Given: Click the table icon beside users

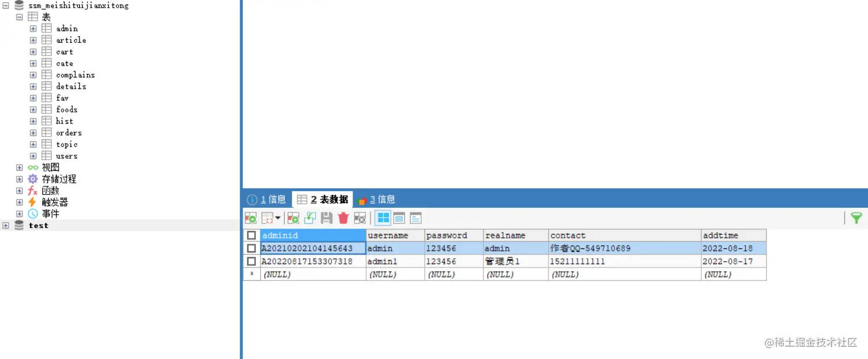Looking at the screenshot, I should (x=47, y=156).
